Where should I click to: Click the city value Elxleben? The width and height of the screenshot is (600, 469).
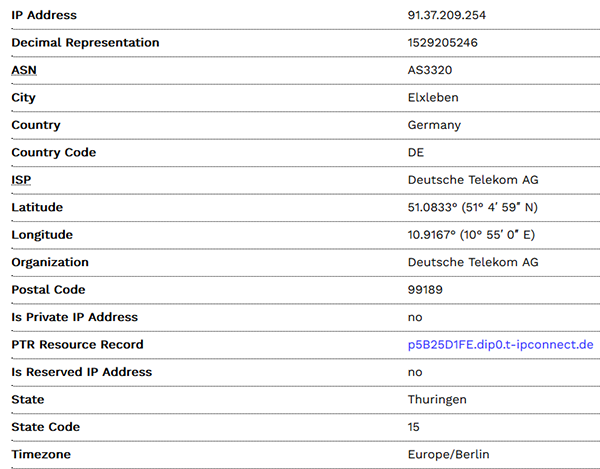click(x=433, y=98)
